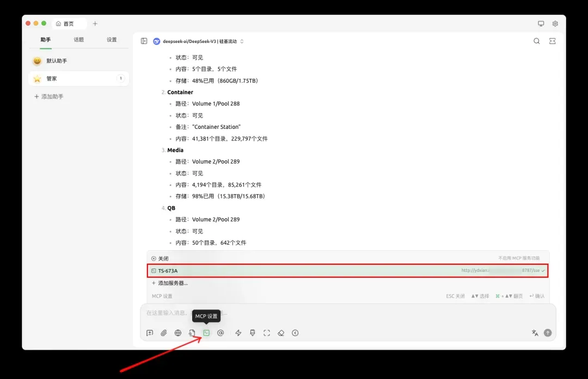This screenshot has width=588, height=379.
Task: Add a new tab with the plus icon
Action: (x=95, y=23)
